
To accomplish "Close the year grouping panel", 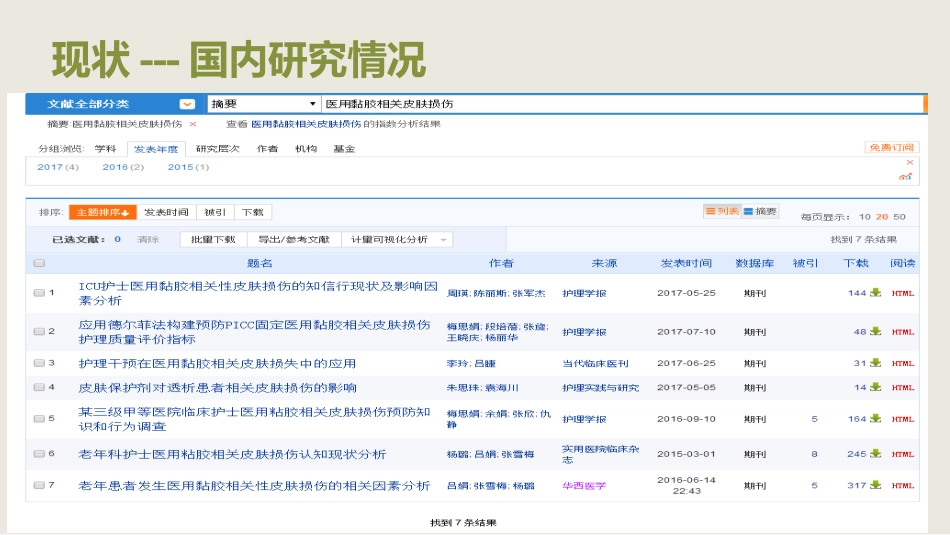I will point(909,162).
